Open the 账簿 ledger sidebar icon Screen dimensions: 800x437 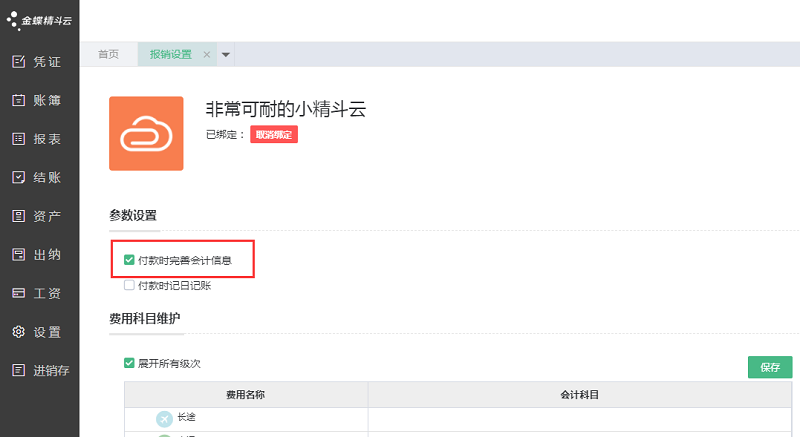[x=18, y=100]
